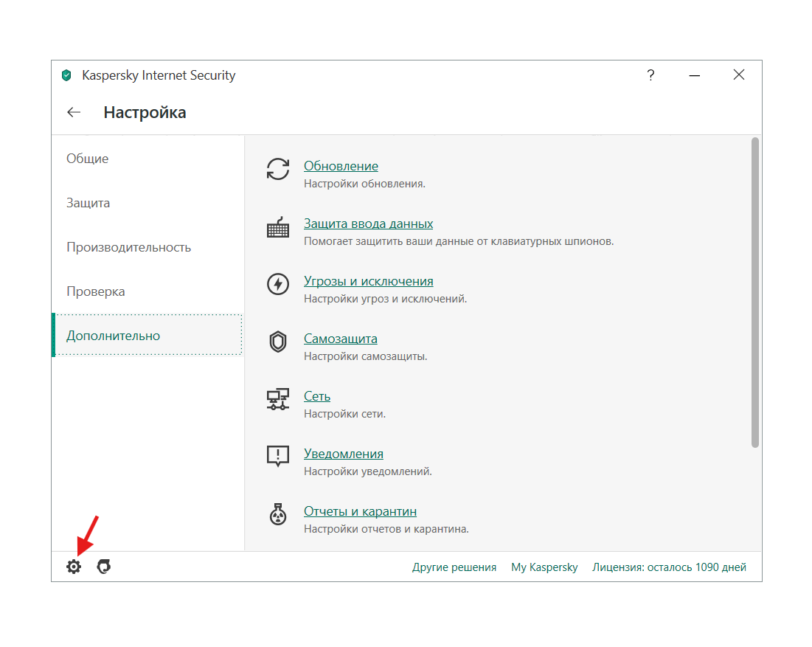Select the Защита settings tab
This screenshot has height=647, width=812.
click(x=148, y=203)
